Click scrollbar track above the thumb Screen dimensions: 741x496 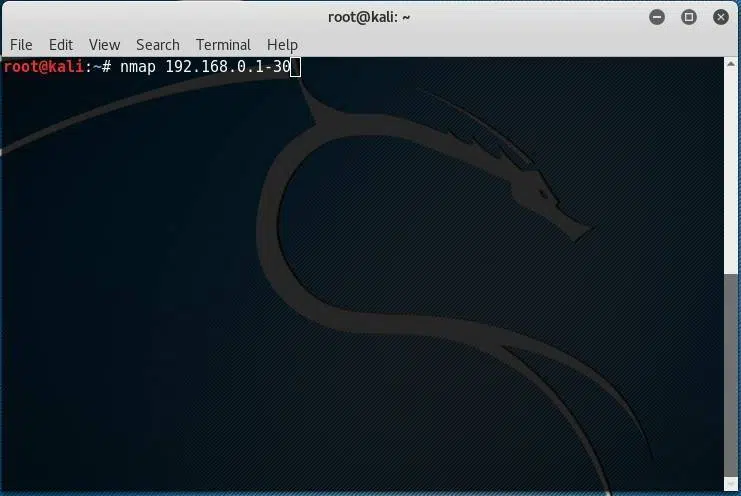point(732,170)
